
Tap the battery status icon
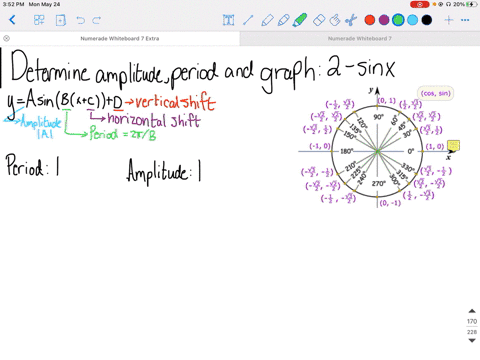(472, 4)
